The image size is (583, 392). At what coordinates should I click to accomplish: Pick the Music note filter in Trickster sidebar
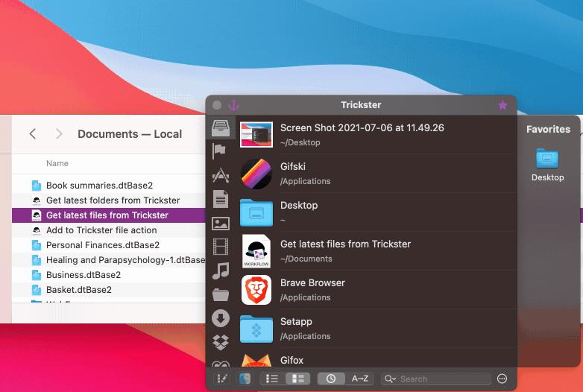pyautogui.click(x=221, y=271)
